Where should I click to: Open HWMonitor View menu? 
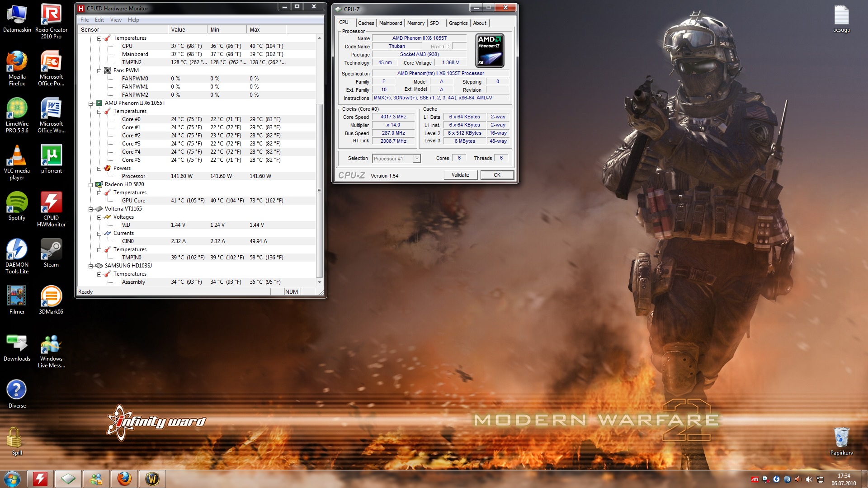[x=116, y=20]
